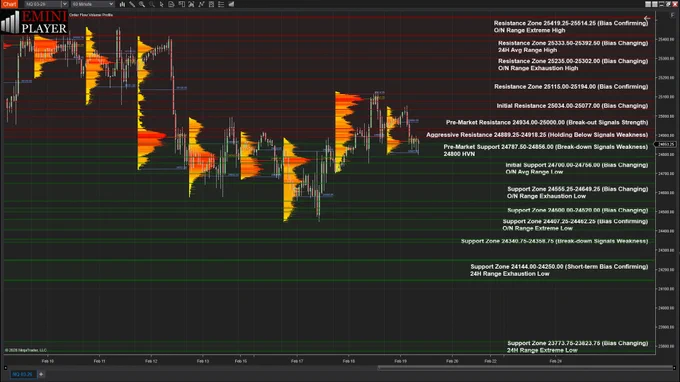
Task: Click the current price marker on price axis
Action: point(666,144)
